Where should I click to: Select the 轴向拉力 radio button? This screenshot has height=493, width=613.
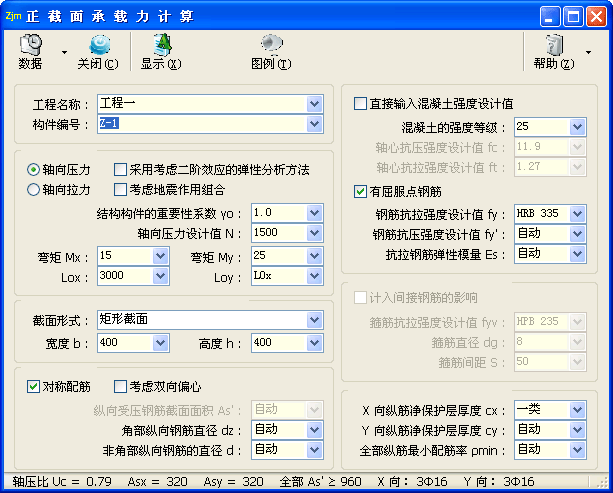point(34,189)
